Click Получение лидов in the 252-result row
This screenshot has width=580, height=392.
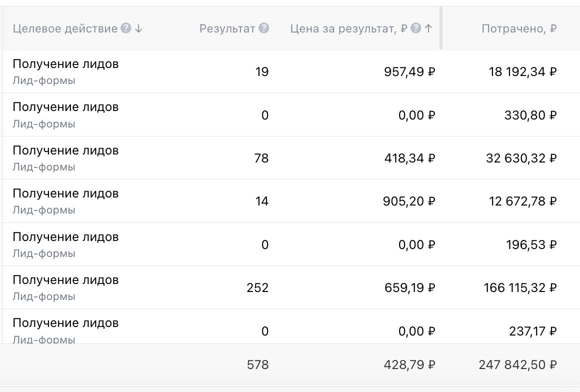[x=65, y=280]
